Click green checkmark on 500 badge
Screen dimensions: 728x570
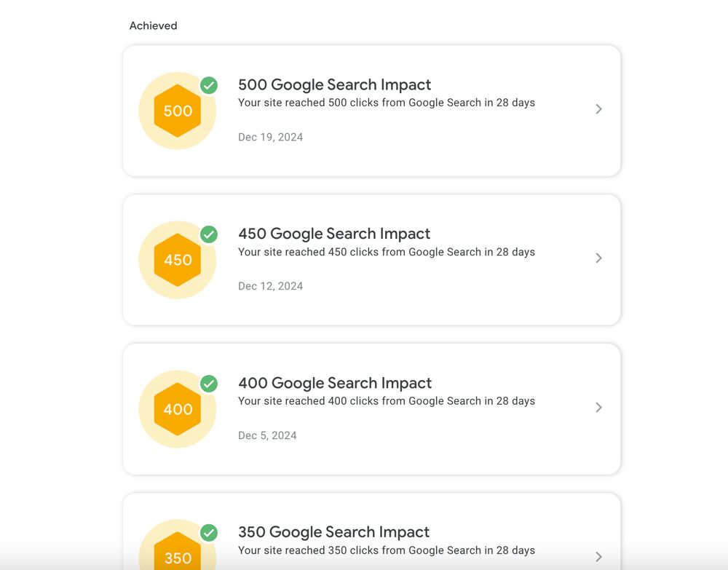point(209,85)
